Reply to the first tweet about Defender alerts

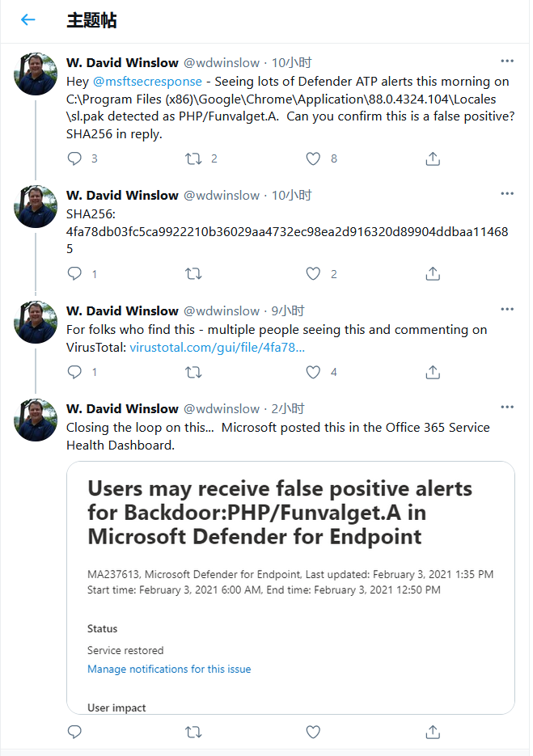(x=75, y=158)
